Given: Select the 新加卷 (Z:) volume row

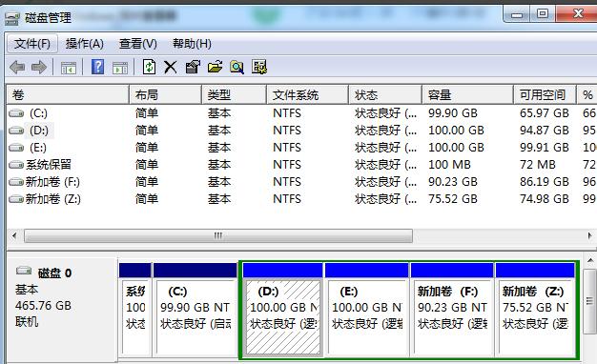Looking at the screenshot, I should coord(302,199).
